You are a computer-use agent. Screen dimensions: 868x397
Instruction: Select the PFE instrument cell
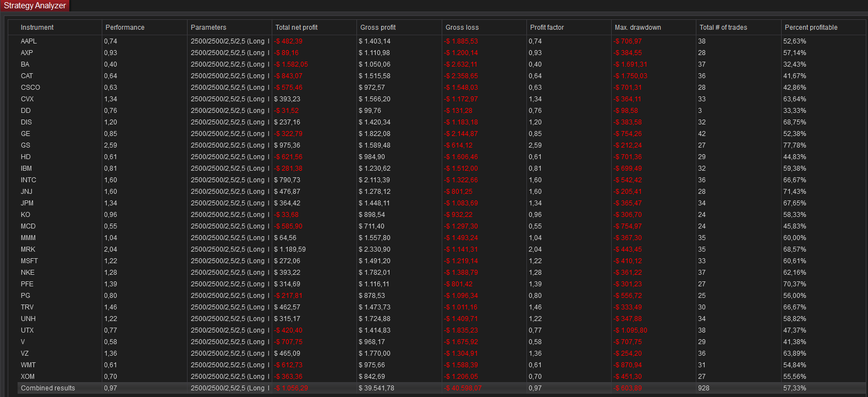pyautogui.click(x=27, y=284)
